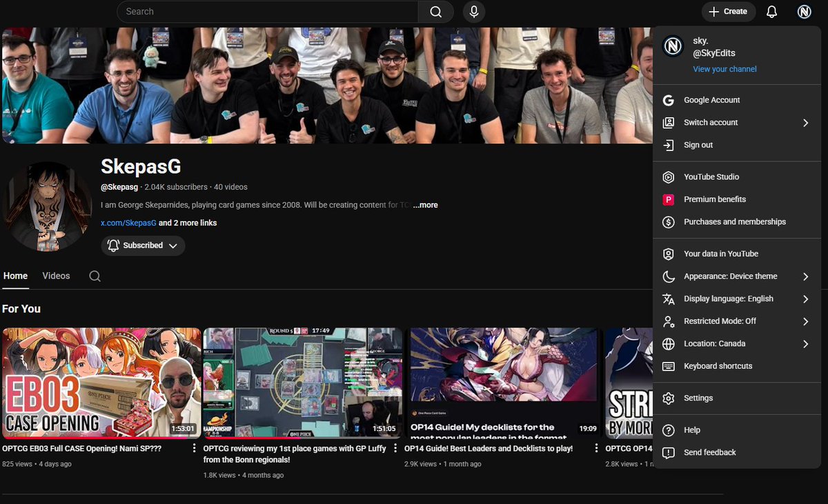The image size is (828, 504).
Task: Start voice search with microphone icon
Action: [x=474, y=12]
